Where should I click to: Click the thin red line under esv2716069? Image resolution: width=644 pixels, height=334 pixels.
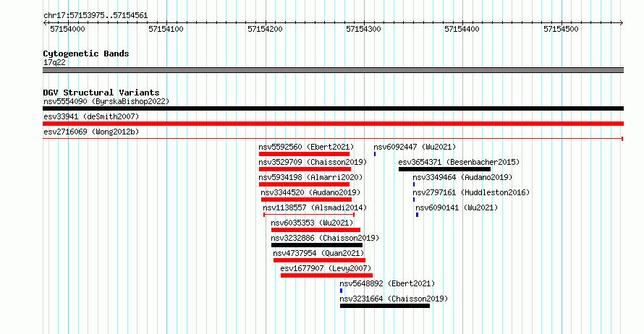333,139
